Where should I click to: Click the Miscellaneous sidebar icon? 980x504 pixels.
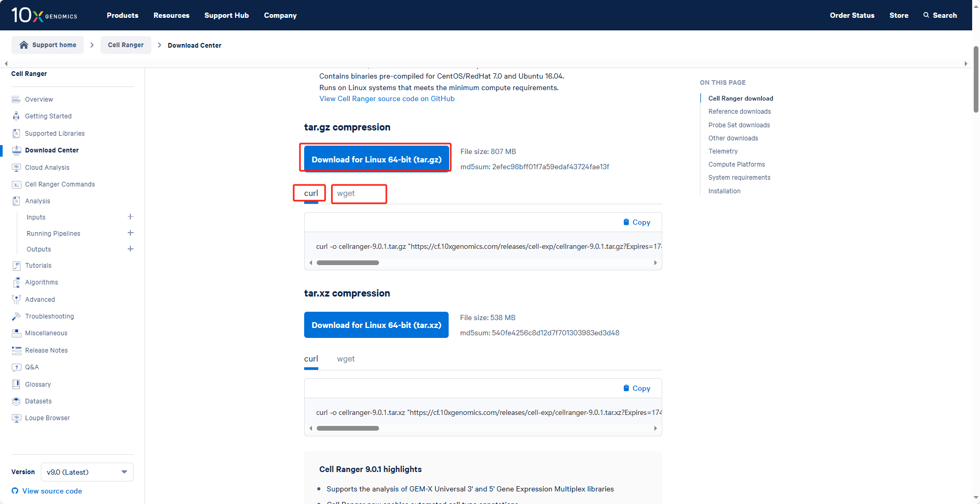pyautogui.click(x=16, y=333)
